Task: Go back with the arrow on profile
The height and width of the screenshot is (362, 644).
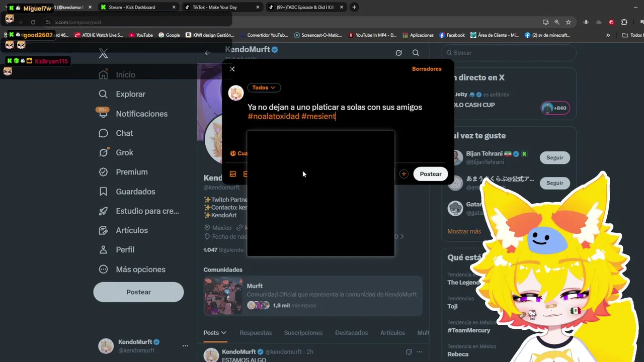Action: pyautogui.click(x=207, y=53)
